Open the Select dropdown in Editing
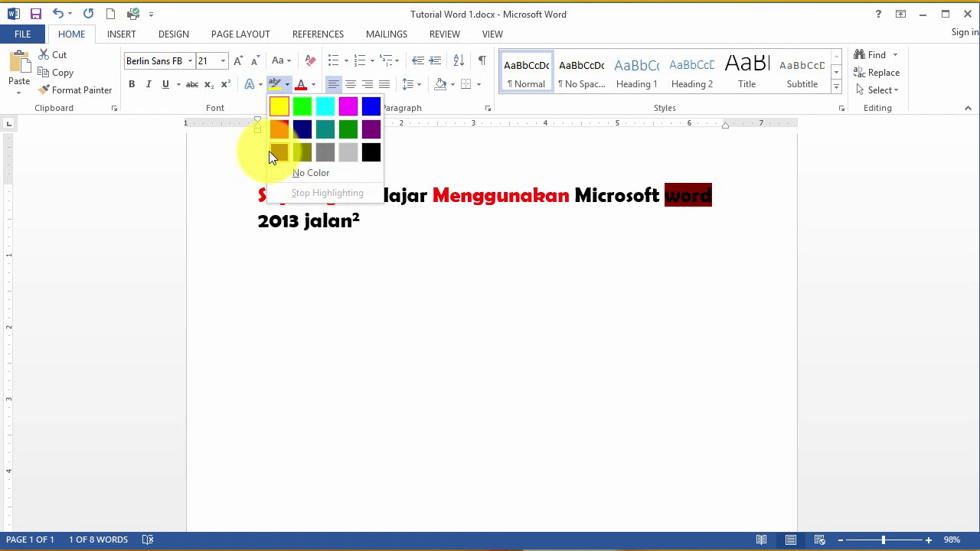The width and height of the screenshot is (980, 551). (x=877, y=90)
